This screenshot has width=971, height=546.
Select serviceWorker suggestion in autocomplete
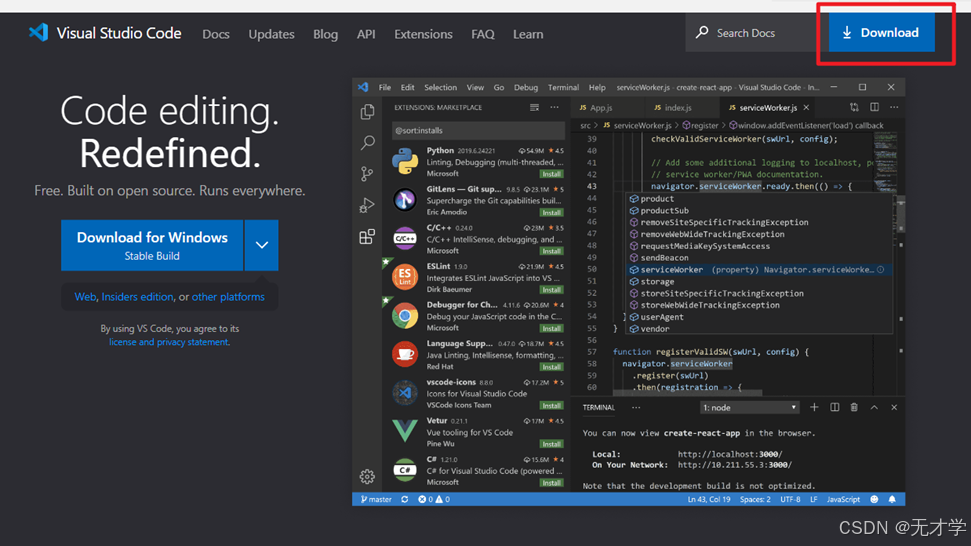tap(759, 270)
